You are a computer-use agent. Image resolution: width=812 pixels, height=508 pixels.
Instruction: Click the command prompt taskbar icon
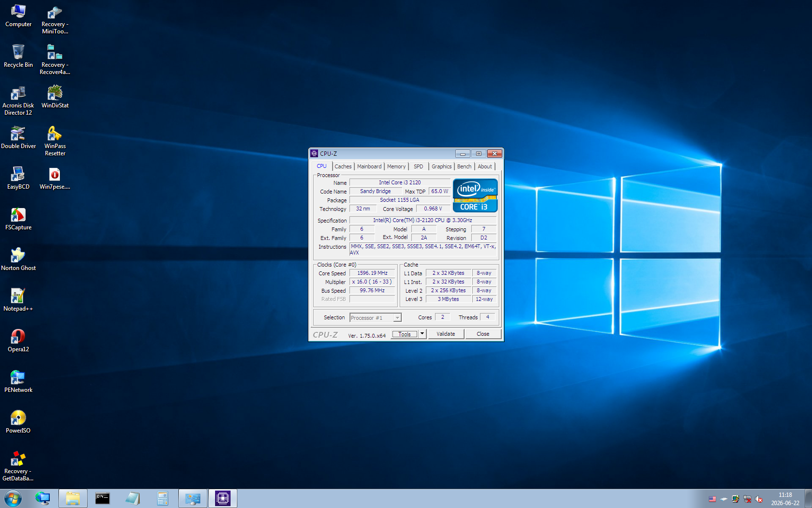coord(102,498)
